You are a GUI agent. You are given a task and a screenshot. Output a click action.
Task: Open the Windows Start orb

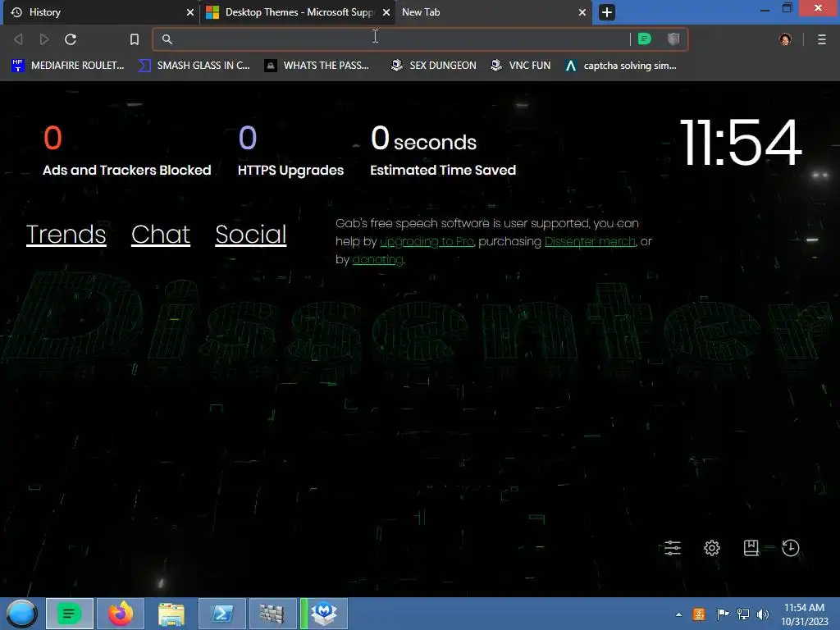(x=21, y=614)
